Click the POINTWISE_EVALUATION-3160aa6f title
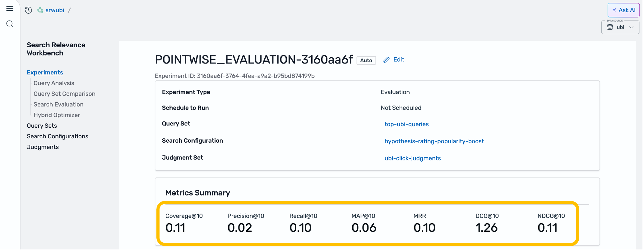The width and height of the screenshot is (644, 251). 254,60
